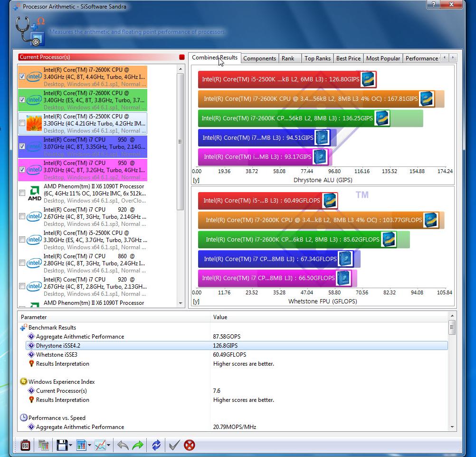Click the blue refresh arrows icon
The height and width of the screenshot is (457, 476).
[156, 446]
